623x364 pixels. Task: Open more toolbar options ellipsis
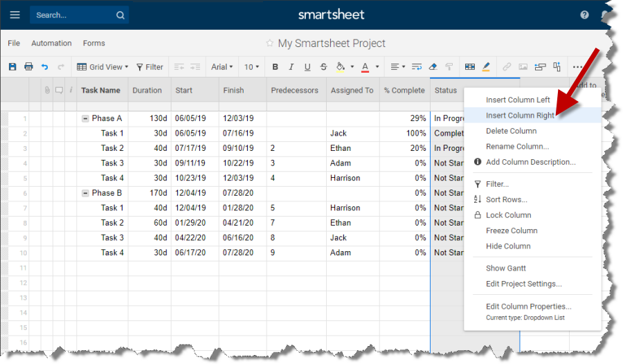coord(577,67)
